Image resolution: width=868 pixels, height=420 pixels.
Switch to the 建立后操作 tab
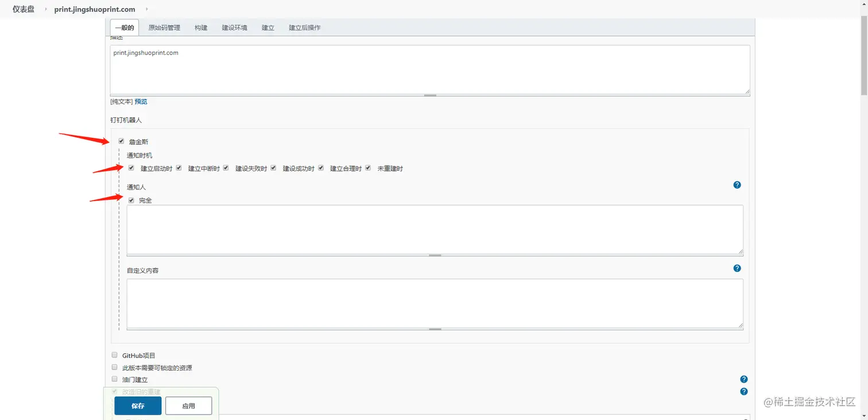coord(305,28)
